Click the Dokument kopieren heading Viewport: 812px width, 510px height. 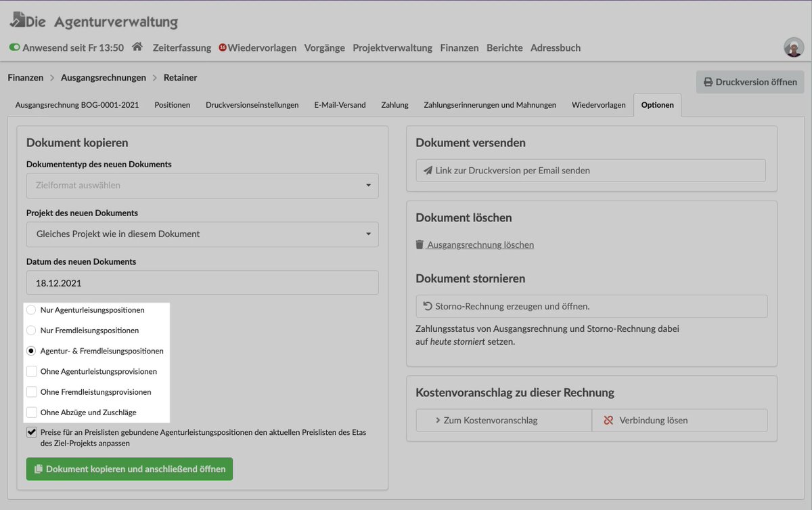[x=77, y=142]
